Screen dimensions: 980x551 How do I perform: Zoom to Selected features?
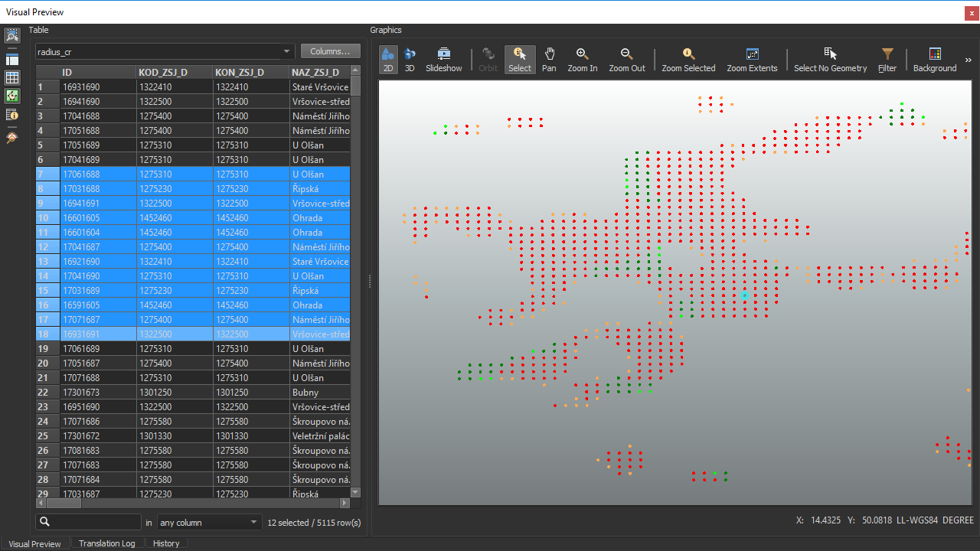point(688,60)
